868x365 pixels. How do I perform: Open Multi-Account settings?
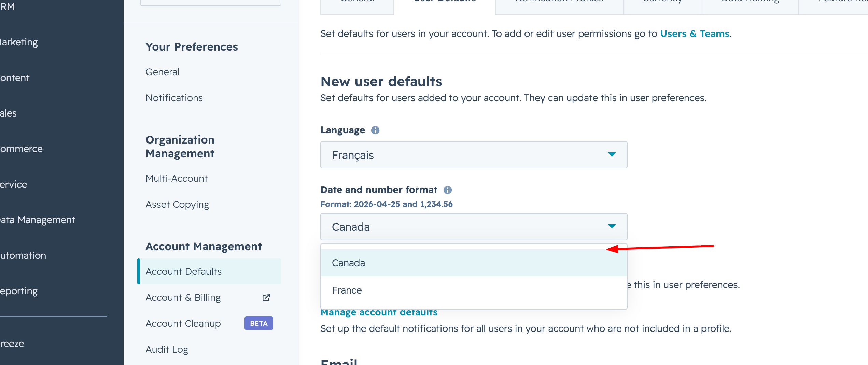tap(177, 178)
